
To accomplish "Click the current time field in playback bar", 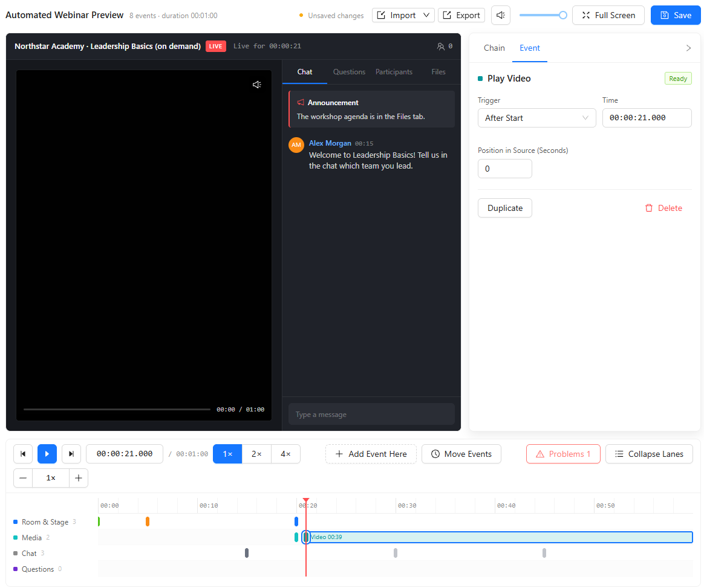I will tap(125, 454).
